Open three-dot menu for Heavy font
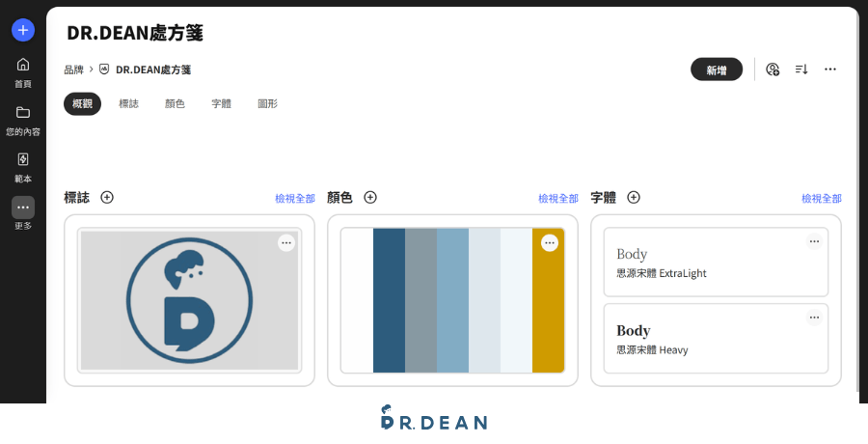Viewport: 868px width, 444px height. click(814, 318)
